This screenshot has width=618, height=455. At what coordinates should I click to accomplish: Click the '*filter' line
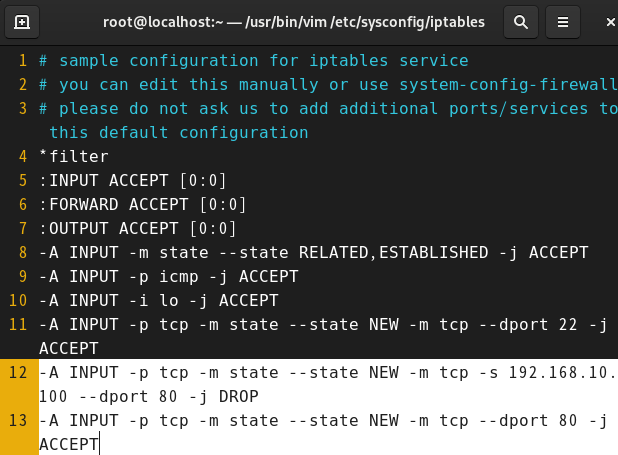(x=74, y=157)
